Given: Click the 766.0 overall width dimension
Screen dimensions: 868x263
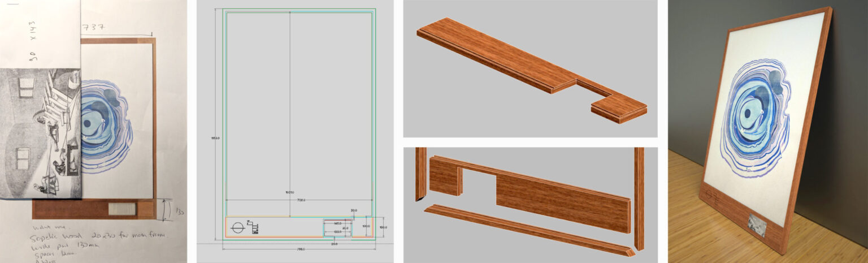Looking at the screenshot, I should [301, 249].
